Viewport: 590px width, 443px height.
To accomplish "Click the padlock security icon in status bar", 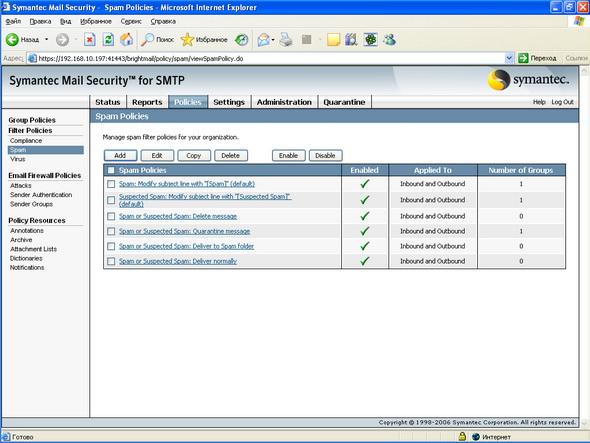I will tap(462, 437).
